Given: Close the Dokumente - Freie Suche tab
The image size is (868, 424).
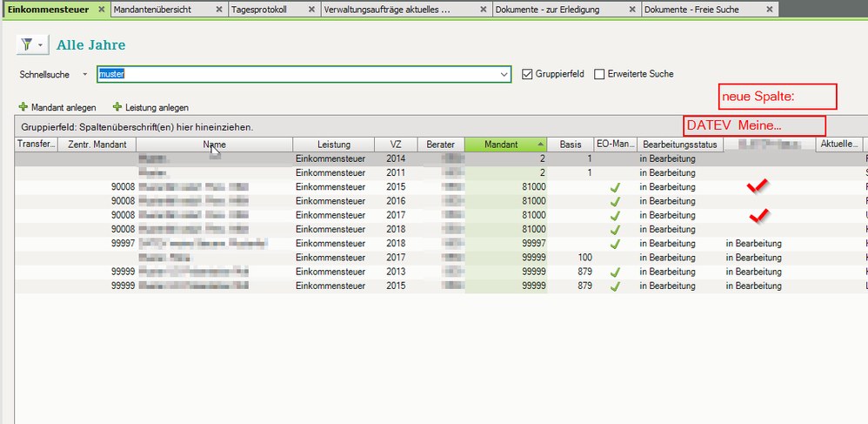Looking at the screenshot, I should [x=768, y=10].
